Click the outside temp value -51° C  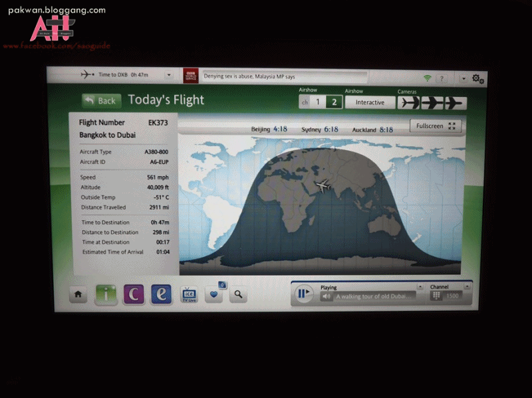click(161, 197)
